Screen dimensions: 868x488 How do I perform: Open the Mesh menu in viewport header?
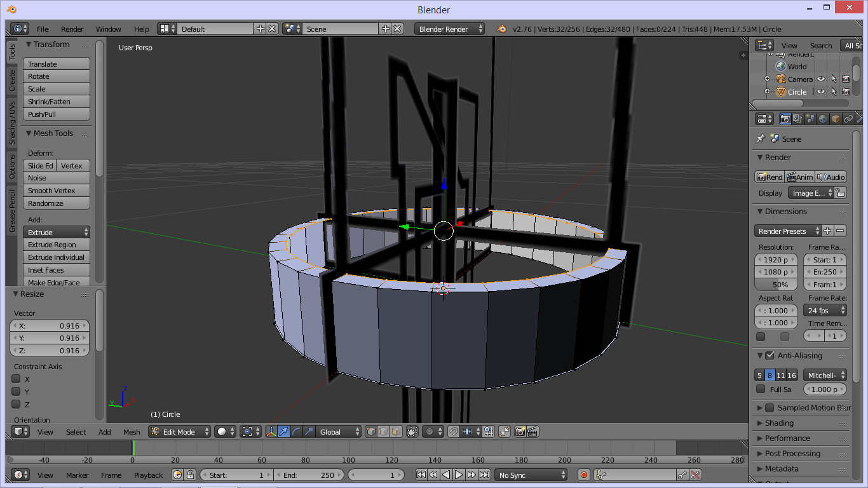click(132, 431)
